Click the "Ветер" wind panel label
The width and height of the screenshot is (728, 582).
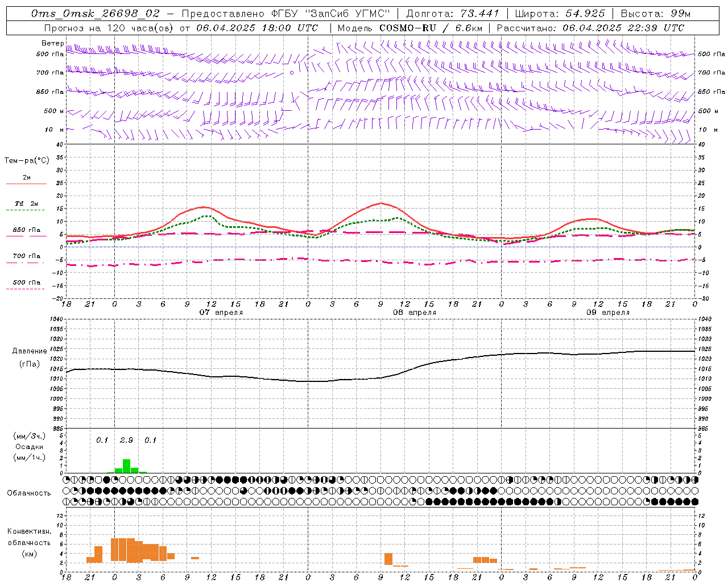(x=53, y=43)
